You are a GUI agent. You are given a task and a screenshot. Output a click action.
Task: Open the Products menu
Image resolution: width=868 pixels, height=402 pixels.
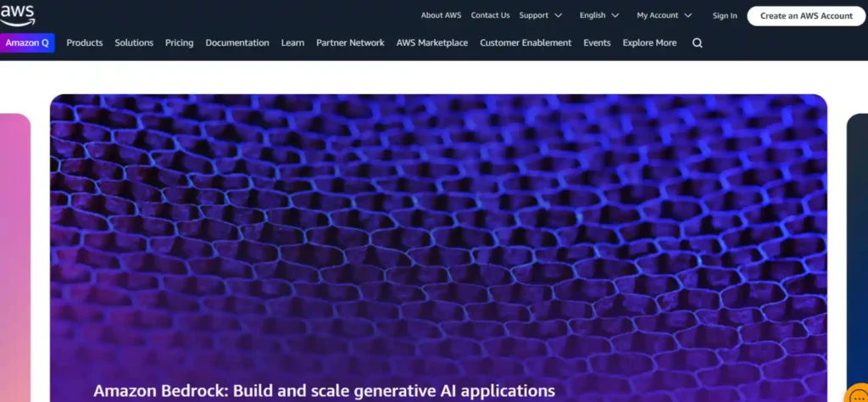pos(85,42)
